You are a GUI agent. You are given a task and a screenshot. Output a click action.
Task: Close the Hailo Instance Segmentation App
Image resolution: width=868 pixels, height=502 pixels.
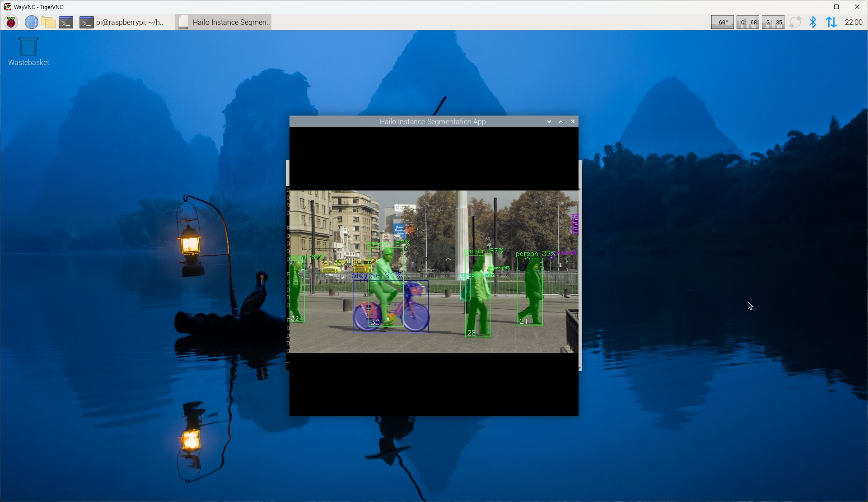[573, 121]
